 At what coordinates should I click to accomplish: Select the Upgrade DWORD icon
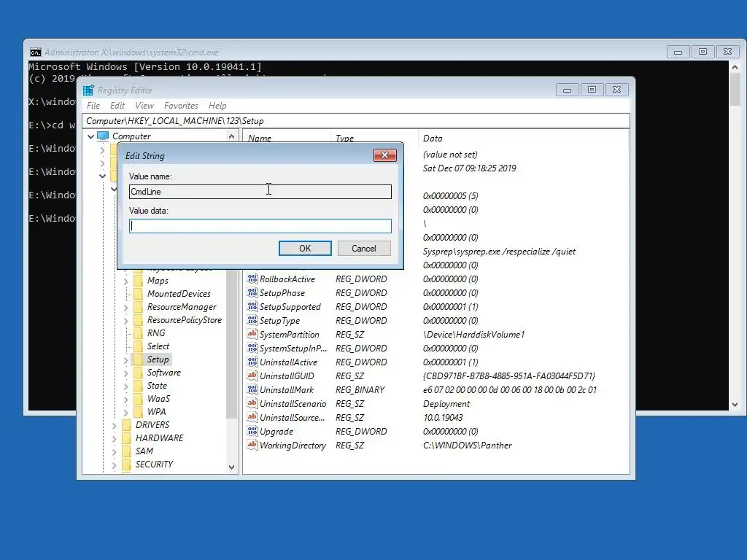pyautogui.click(x=252, y=431)
